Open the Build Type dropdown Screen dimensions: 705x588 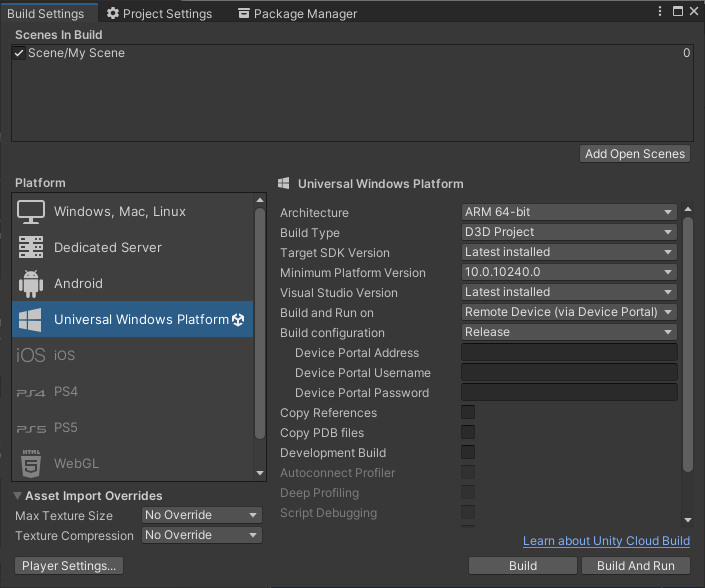tap(569, 232)
